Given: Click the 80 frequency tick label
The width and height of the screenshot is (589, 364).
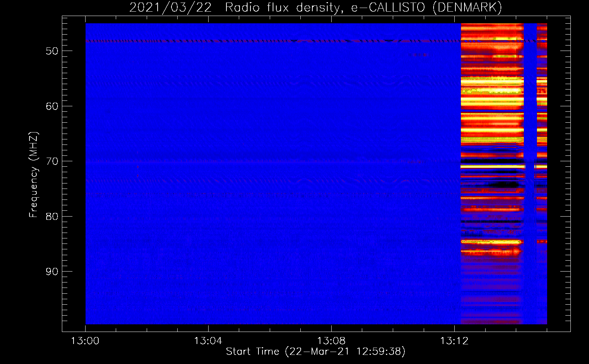Looking at the screenshot, I should click(x=52, y=217).
